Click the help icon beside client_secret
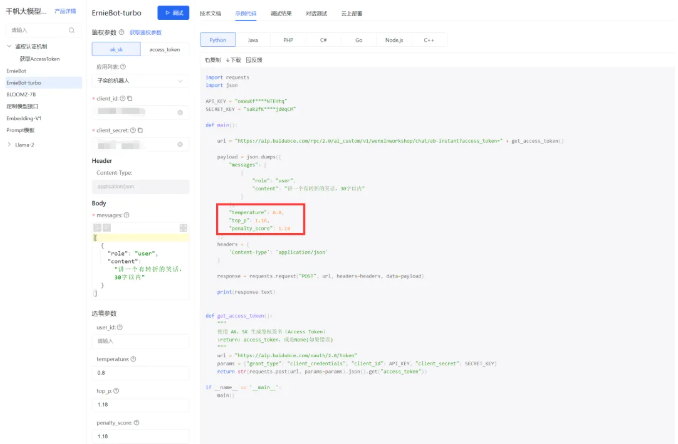This screenshot has width=678, height=444. coord(133,130)
